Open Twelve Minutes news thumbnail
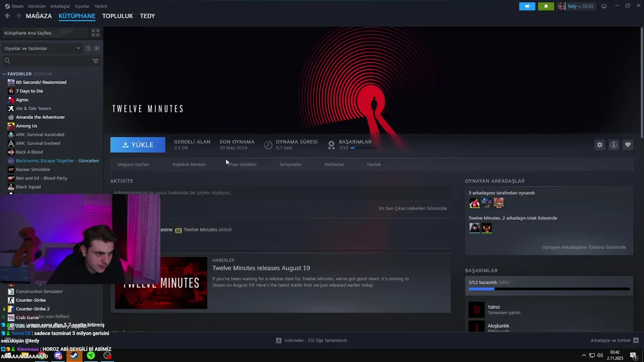The height and width of the screenshot is (362, 644). click(x=161, y=283)
